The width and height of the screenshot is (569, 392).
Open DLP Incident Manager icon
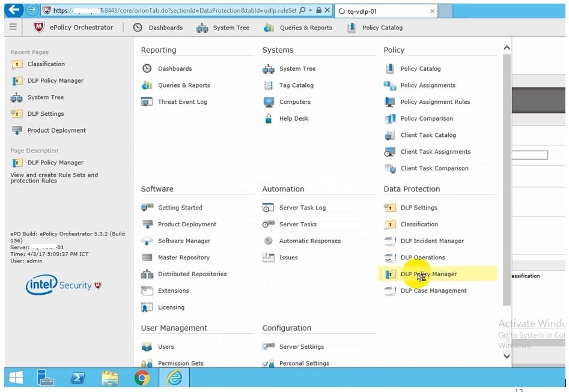pyautogui.click(x=390, y=241)
